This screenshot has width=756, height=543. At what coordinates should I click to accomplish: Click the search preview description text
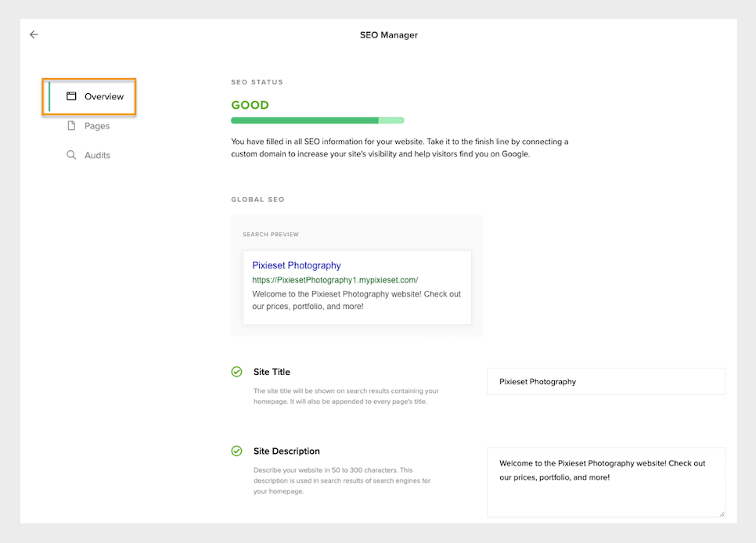click(x=356, y=300)
